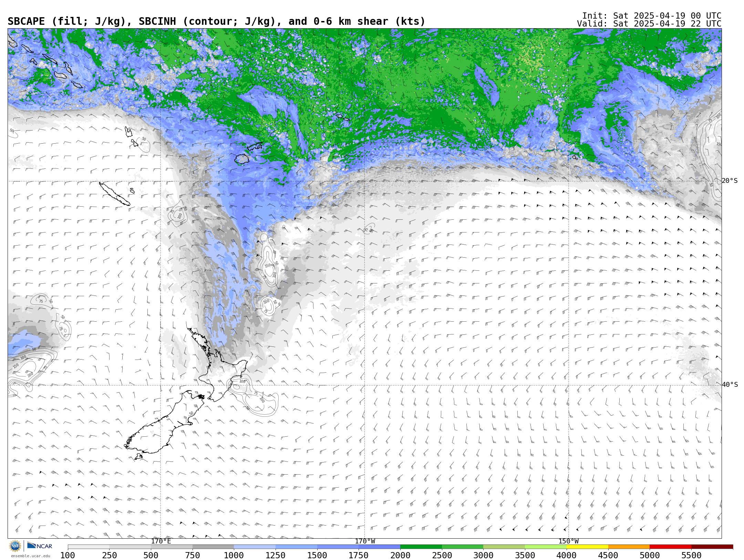Click the 150°W longitude label

tap(569, 541)
